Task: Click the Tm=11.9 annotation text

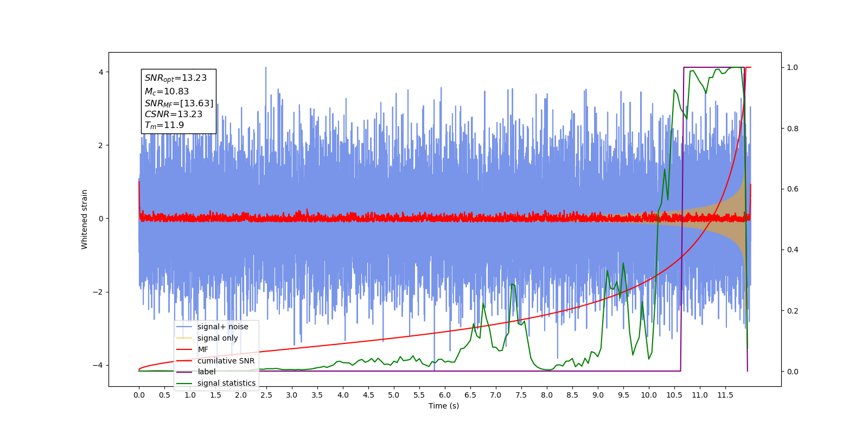Action: click(164, 125)
